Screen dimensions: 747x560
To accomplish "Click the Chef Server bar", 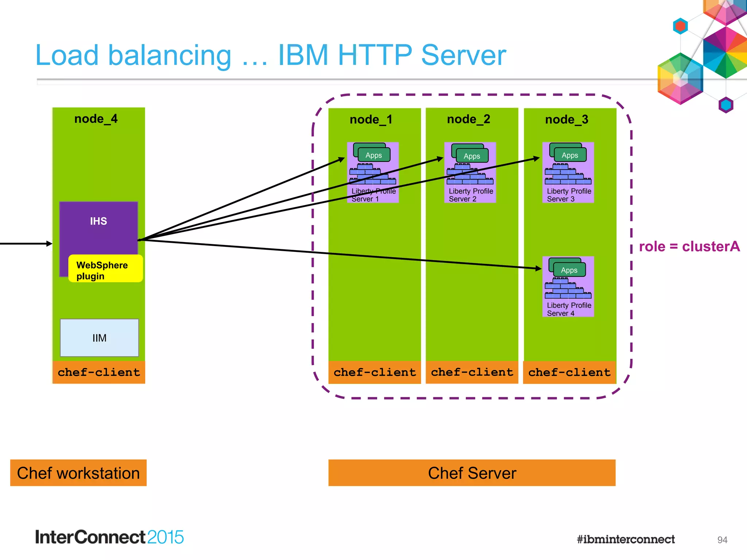I will click(472, 473).
